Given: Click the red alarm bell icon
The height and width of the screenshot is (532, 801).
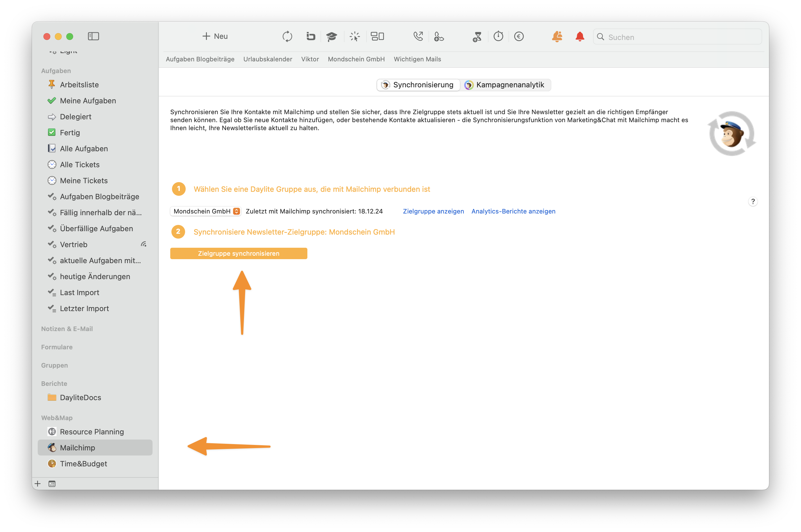Looking at the screenshot, I should click(580, 36).
